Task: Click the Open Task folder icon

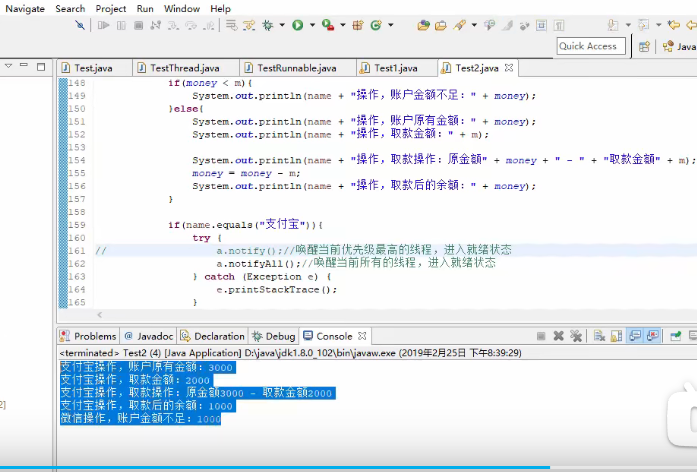Action: pyautogui.click(x=441, y=25)
